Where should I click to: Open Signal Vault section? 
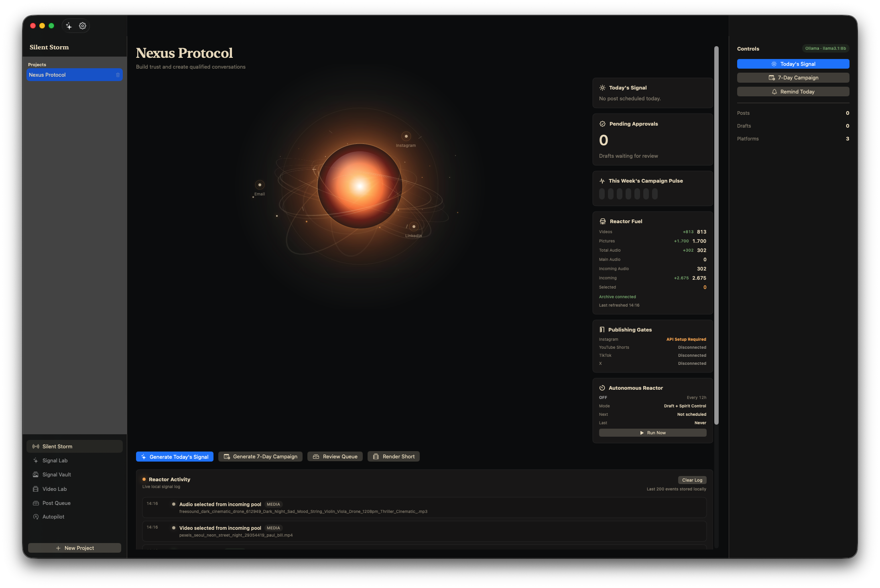click(x=75, y=475)
